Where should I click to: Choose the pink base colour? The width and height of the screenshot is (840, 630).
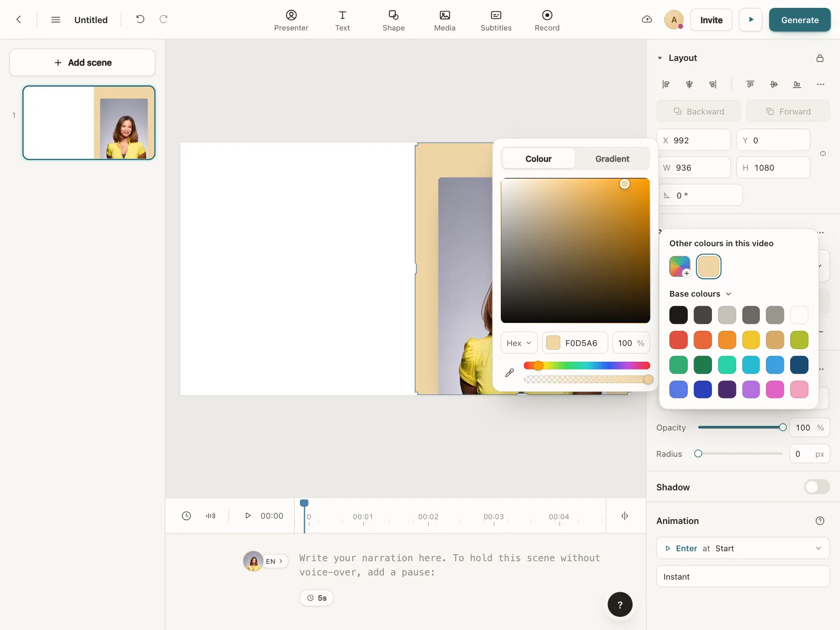(x=799, y=390)
